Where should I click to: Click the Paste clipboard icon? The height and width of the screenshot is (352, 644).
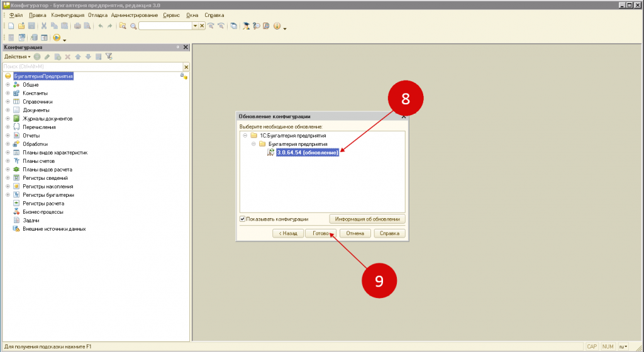point(65,26)
